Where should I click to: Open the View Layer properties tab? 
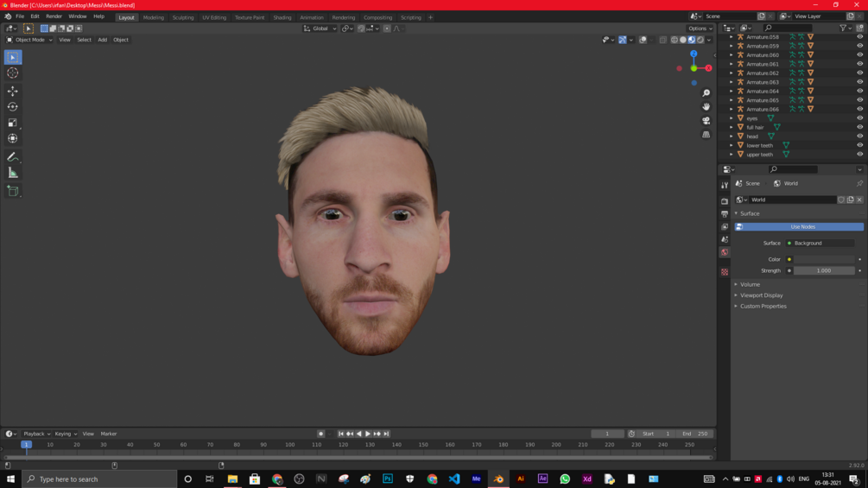pos(725,227)
